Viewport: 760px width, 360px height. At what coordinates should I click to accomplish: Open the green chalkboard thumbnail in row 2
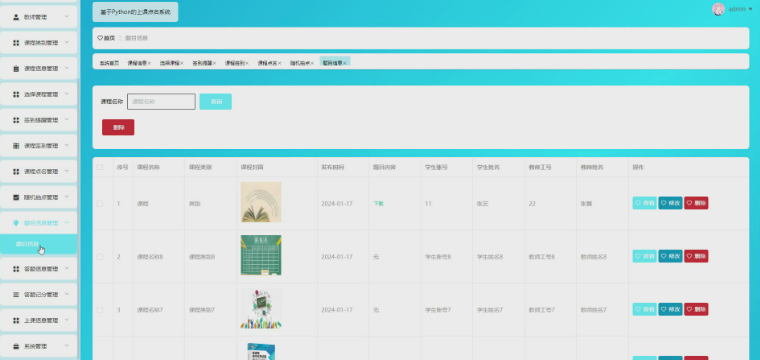pyautogui.click(x=261, y=255)
